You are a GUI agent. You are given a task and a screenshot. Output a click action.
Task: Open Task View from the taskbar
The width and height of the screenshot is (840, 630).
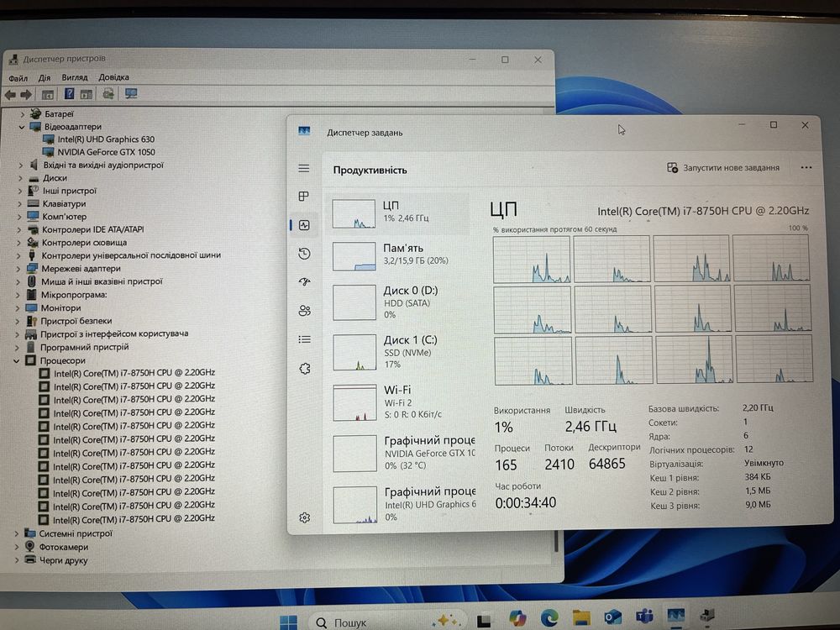(x=485, y=620)
